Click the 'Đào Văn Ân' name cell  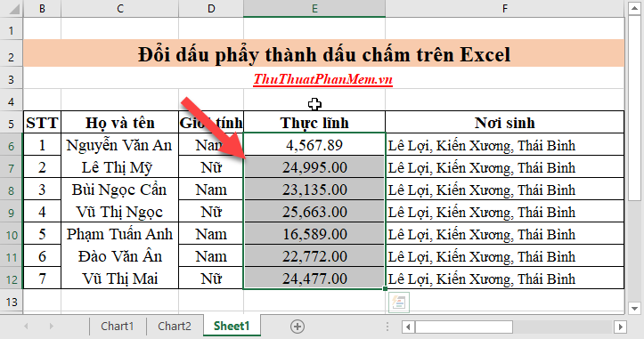coord(120,256)
